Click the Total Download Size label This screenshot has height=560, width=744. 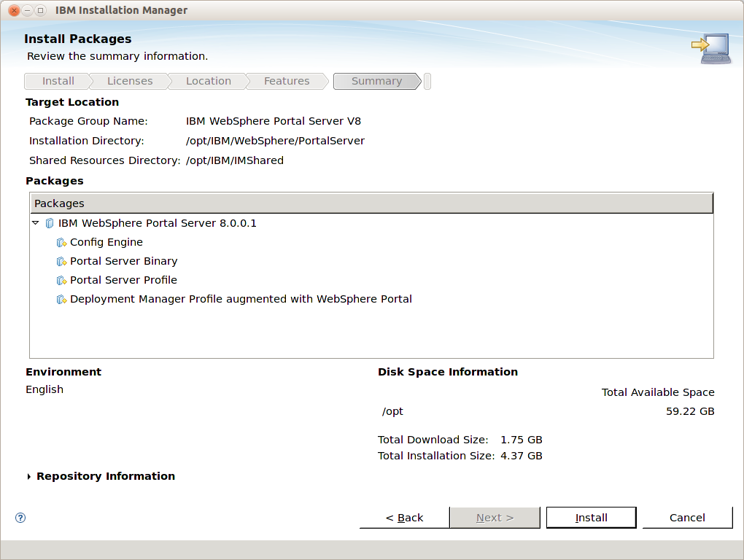[x=433, y=440]
